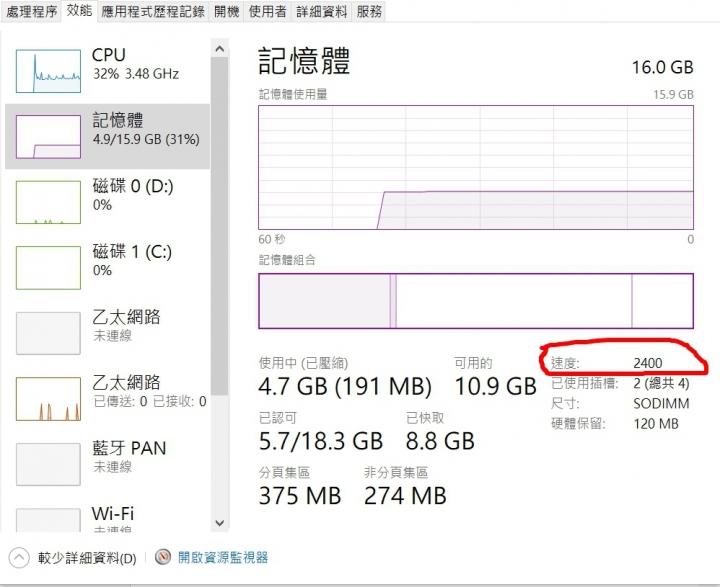Collapse details with the 較少詳細資料 arrow icon
This screenshot has width=720, height=587.
(x=19, y=558)
